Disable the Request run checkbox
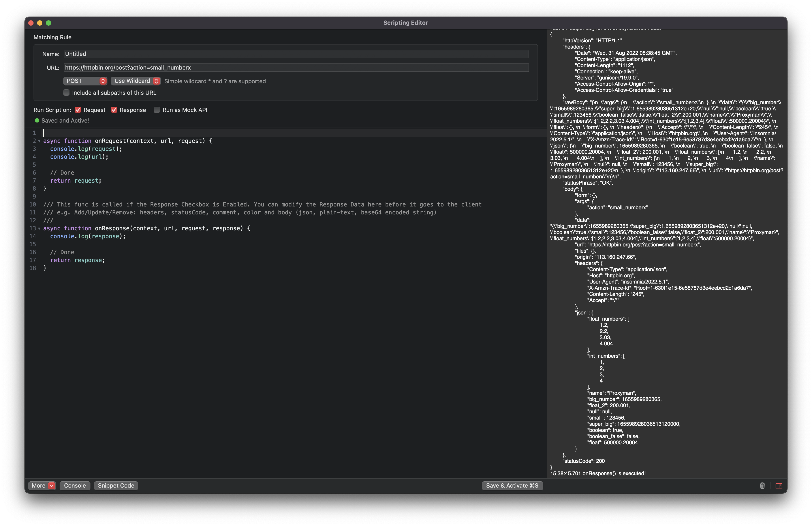Screen dimensions: 812x526 (x=78, y=110)
